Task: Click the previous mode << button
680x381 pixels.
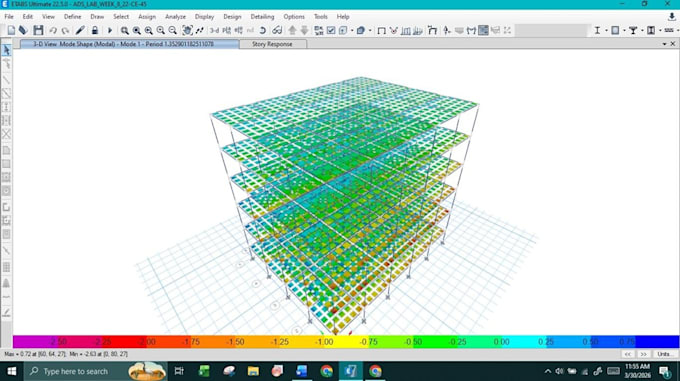Action: pos(628,354)
